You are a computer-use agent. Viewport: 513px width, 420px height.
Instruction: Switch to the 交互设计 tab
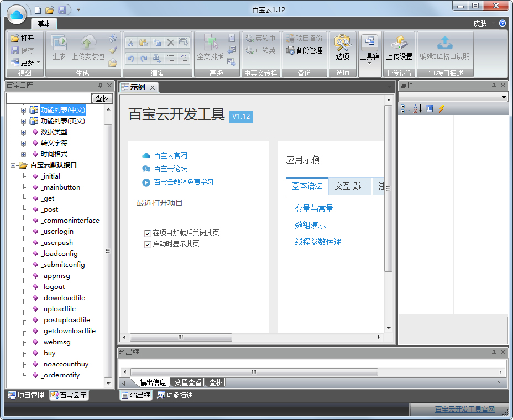[349, 186]
